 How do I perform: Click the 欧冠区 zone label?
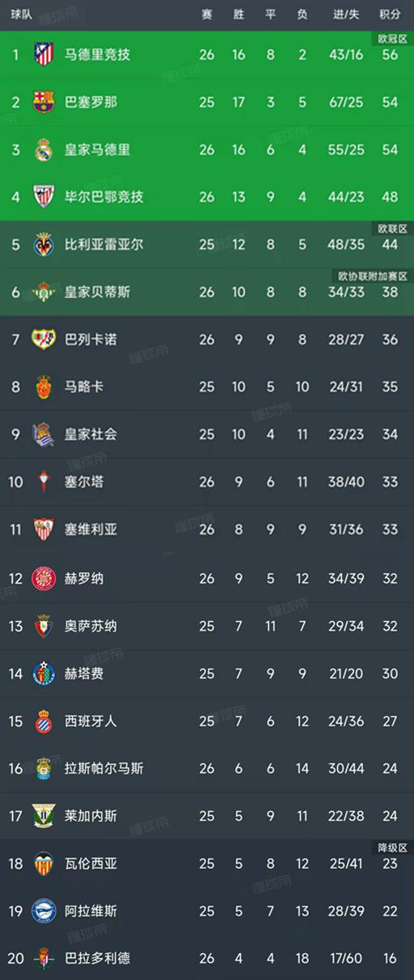pyautogui.click(x=392, y=38)
